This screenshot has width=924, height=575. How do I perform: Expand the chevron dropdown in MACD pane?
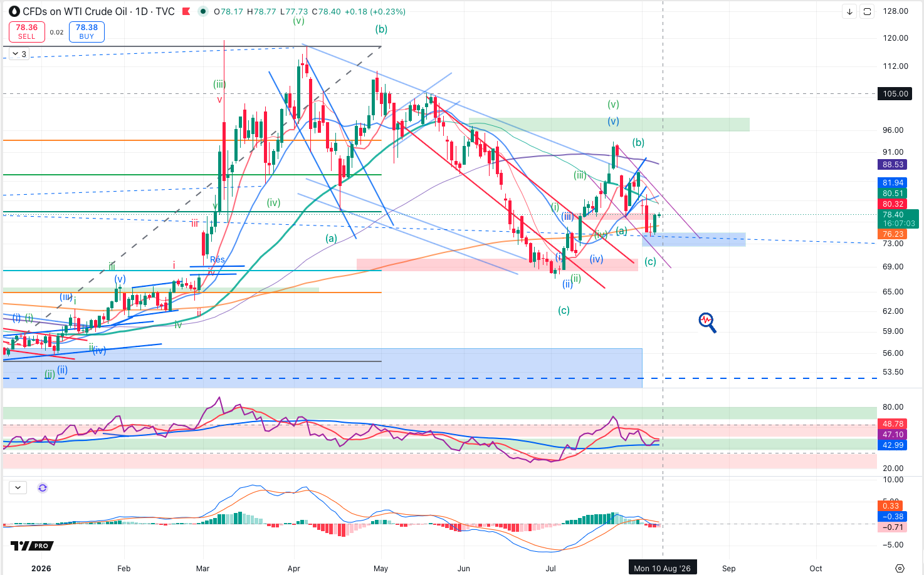coord(18,487)
